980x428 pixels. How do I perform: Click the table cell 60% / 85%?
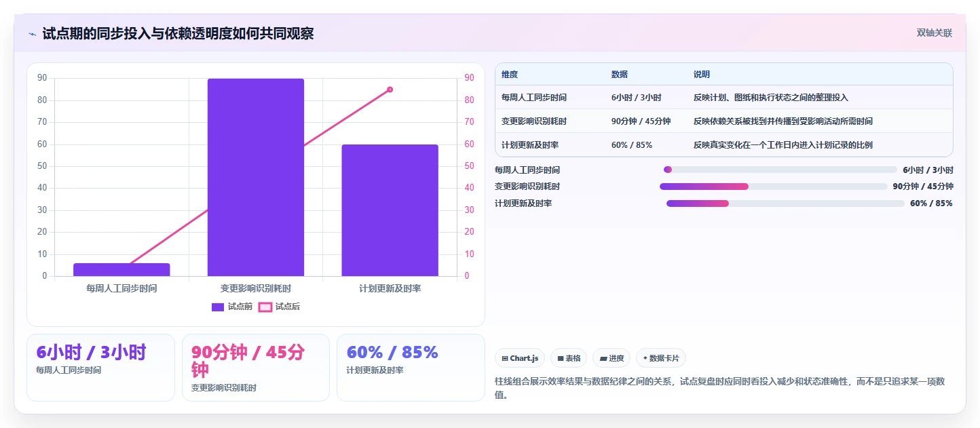tap(632, 145)
